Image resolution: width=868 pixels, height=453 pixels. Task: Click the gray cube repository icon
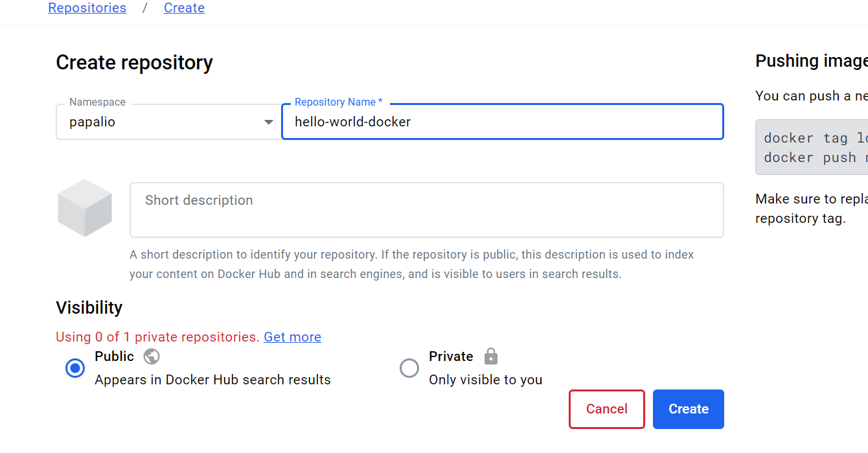tap(85, 208)
